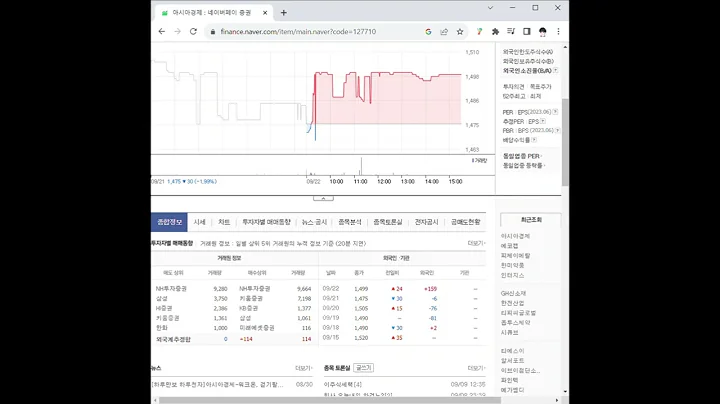Open the tab search chevron in title bar
Viewport: 720px width, 404px height.
490,8
